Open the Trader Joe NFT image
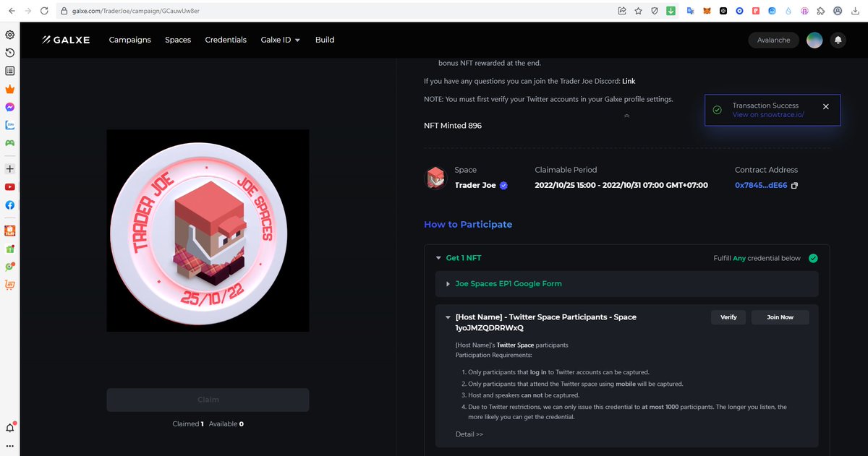Image resolution: width=868 pixels, height=456 pixels. pyautogui.click(x=208, y=231)
